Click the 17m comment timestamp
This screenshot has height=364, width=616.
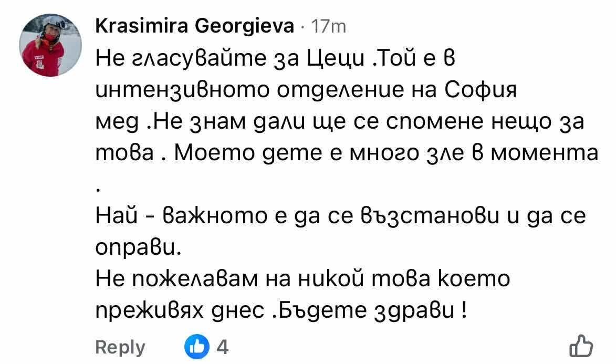point(328,26)
